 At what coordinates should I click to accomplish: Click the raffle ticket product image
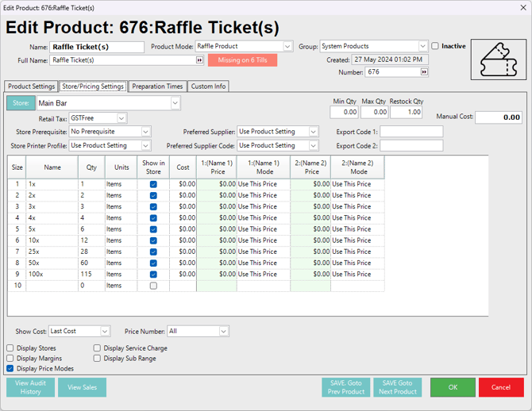(498, 60)
